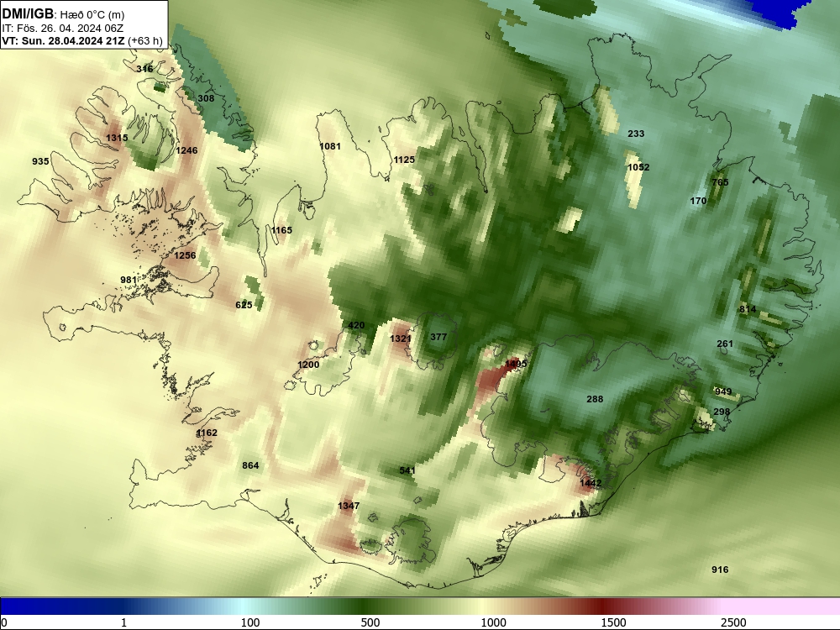Image resolution: width=840 pixels, height=630 pixels.
Task: Click the 420 map value
Action: tap(356, 325)
